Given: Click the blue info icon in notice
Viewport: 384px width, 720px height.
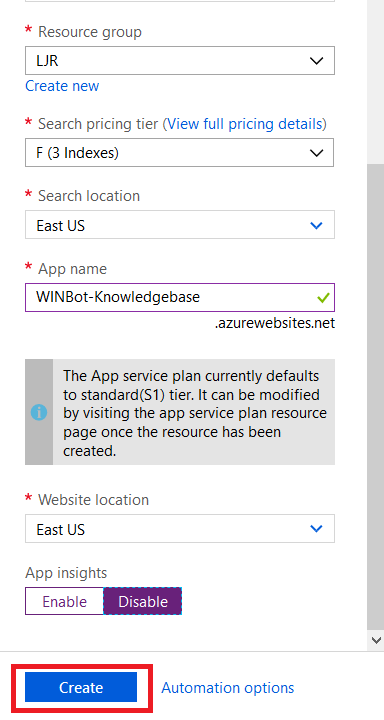Looking at the screenshot, I should [39, 412].
